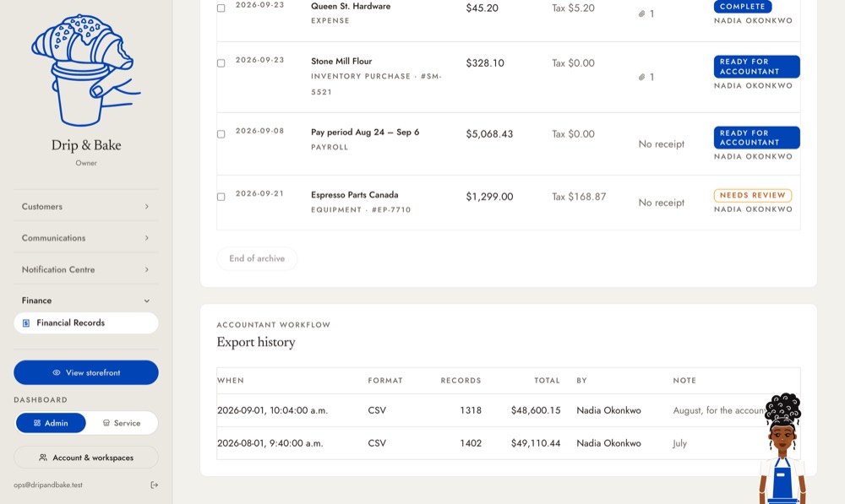
Task: Click the Drip & Bake croissant logo
Action: [x=85, y=71]
